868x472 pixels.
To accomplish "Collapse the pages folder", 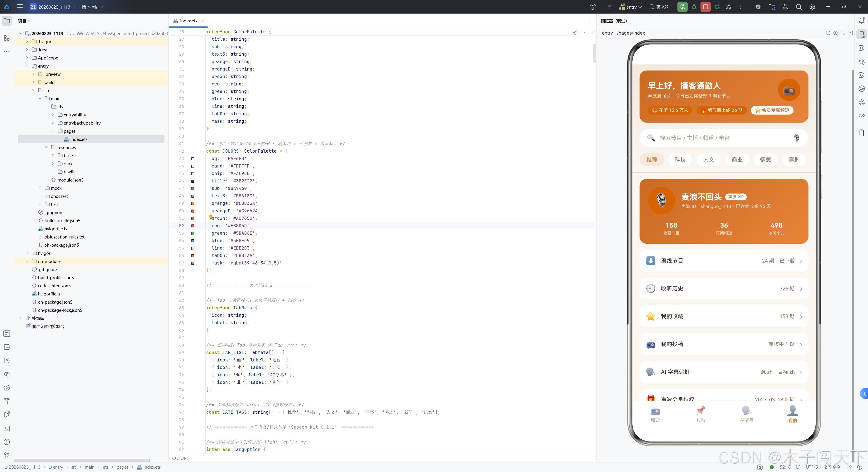I will click(x=53, y=131).
